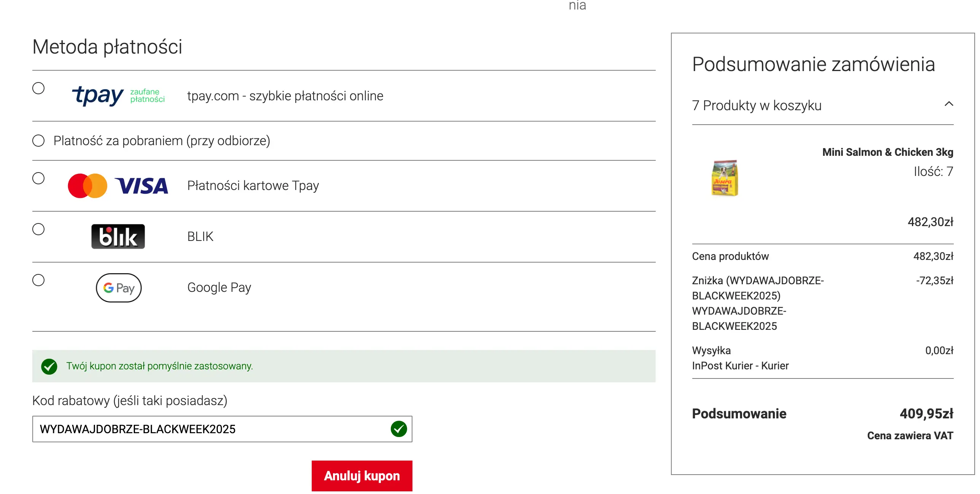Viewport: 980px width, 494px height.
Task: Click 'Płatność za pobraniem' payment label
Action: pos(162,141)
